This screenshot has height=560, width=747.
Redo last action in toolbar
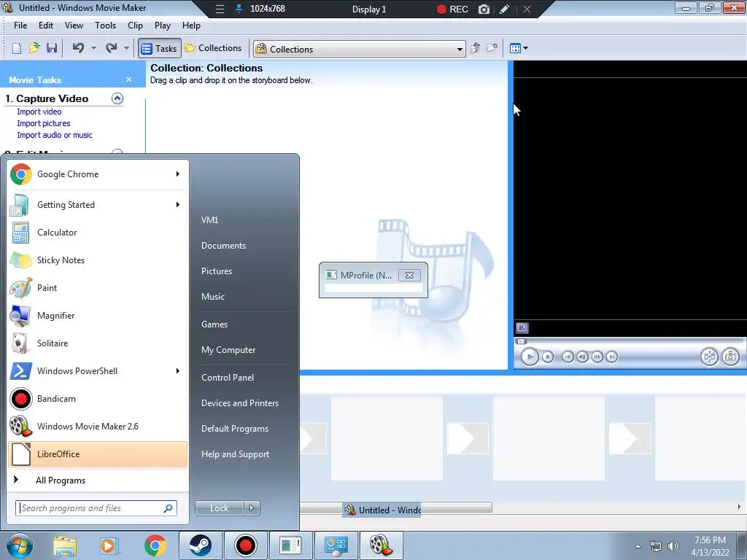tap(111, 48)
